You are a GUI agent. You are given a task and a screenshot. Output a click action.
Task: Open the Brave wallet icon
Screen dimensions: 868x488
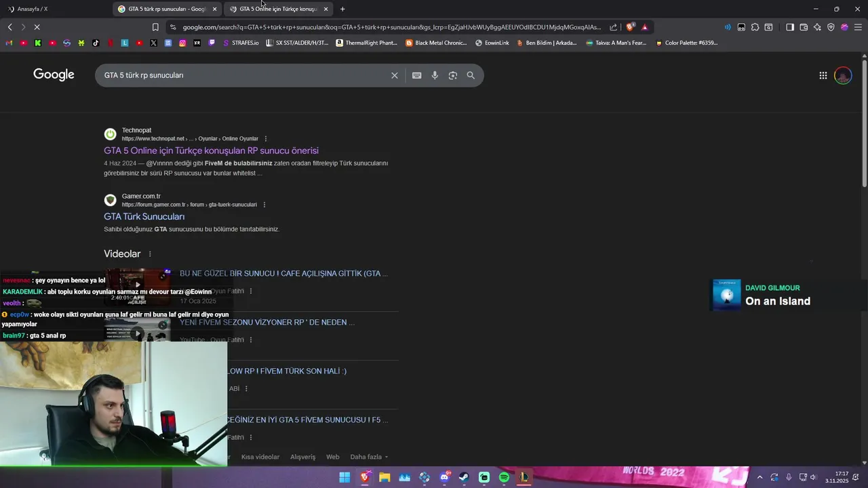(804, 27)
